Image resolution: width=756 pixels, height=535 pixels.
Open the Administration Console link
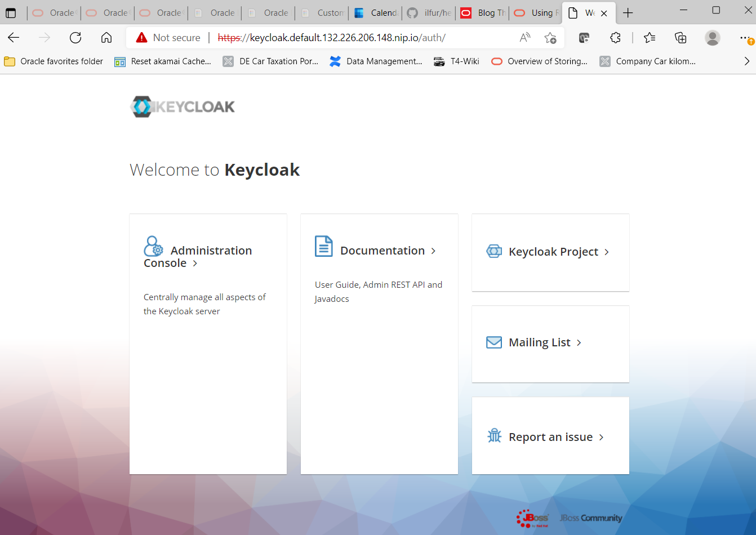[198, 256]
